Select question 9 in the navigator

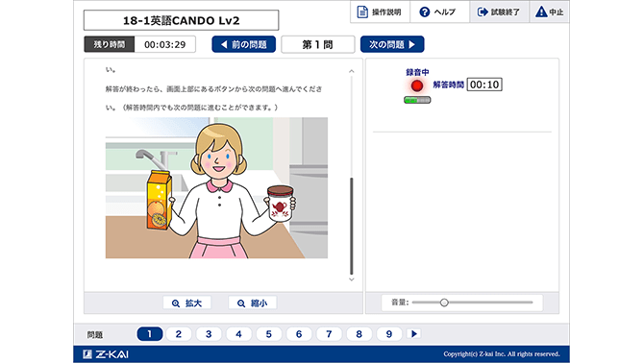click(x=389, y=334)
